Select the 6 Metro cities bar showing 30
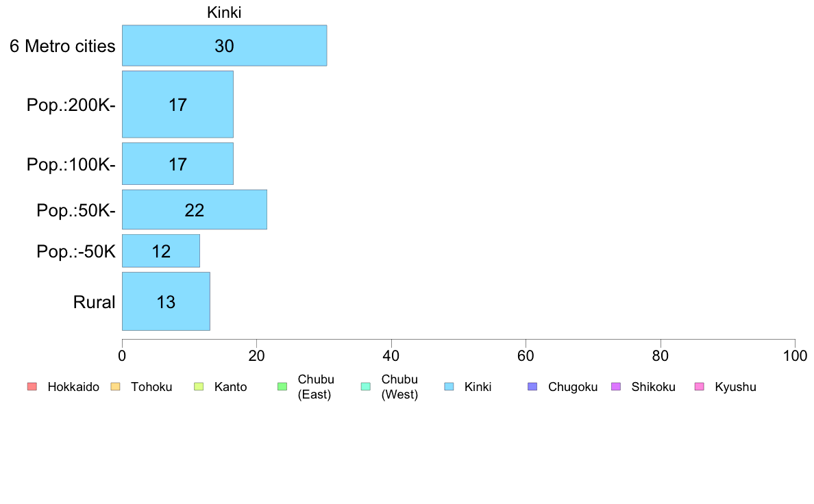Screen dimensions: 814x504 pos(224,46)
